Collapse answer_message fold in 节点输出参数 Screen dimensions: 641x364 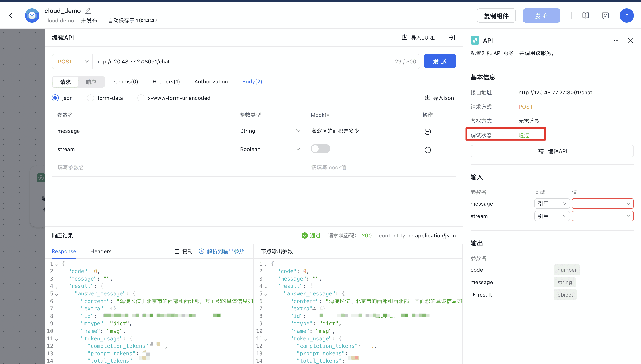266,295
